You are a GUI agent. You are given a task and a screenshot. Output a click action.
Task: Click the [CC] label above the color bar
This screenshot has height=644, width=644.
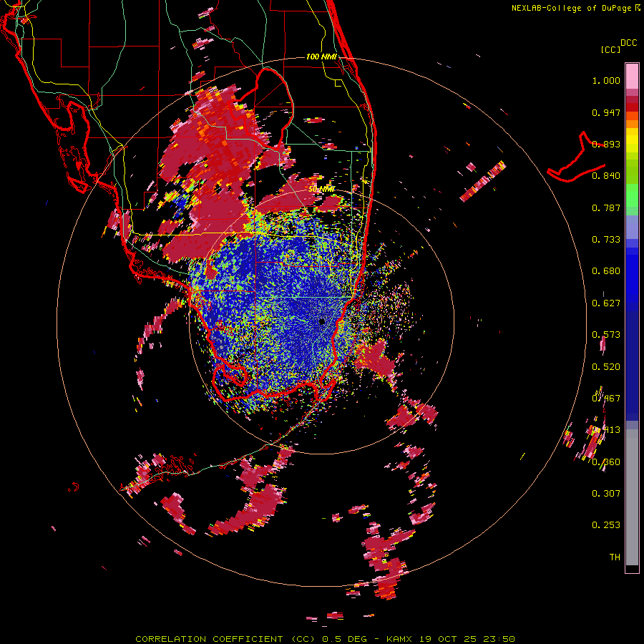610,49
